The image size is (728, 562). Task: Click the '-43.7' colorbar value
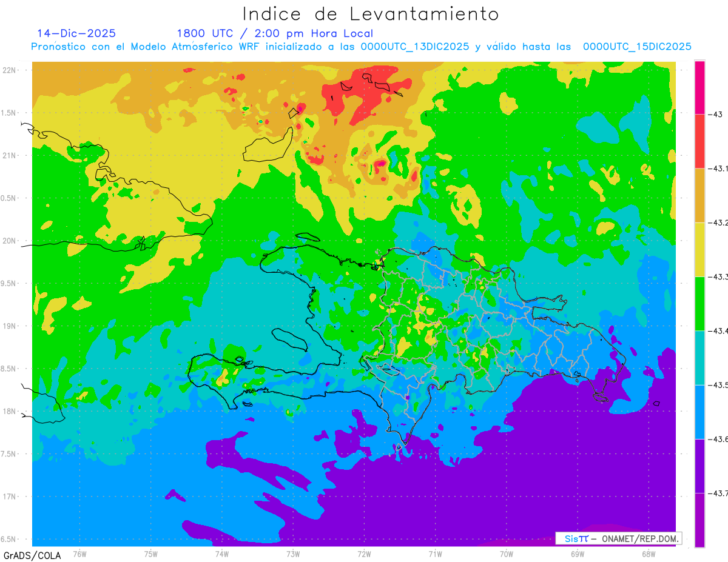[718, 493]
